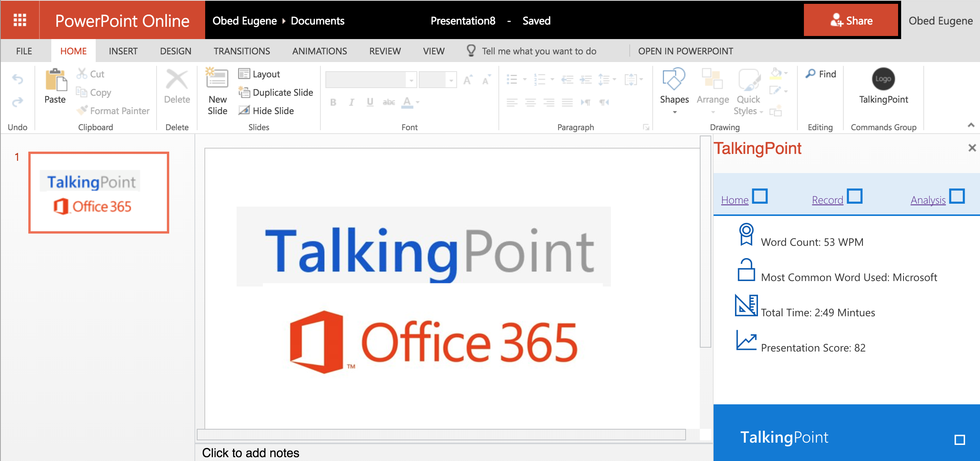
Task: Expand the font name combo box
Action: [x=411, y=80]
